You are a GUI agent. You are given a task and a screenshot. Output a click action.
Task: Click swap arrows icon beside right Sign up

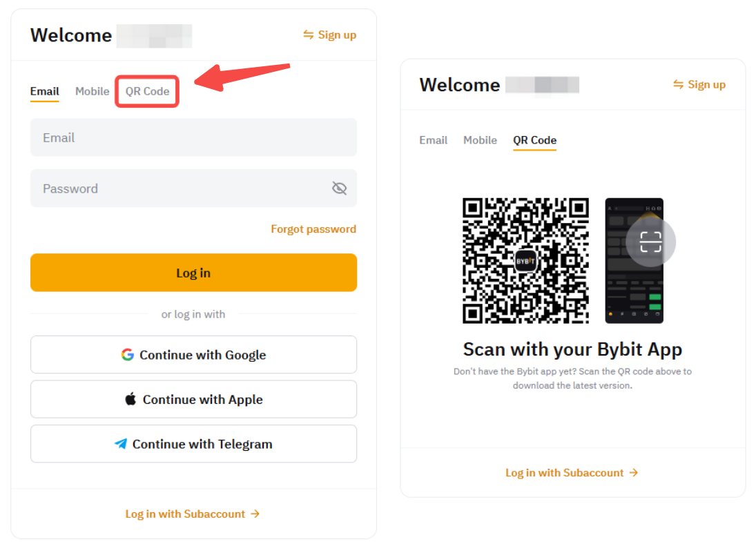point(679,84)
